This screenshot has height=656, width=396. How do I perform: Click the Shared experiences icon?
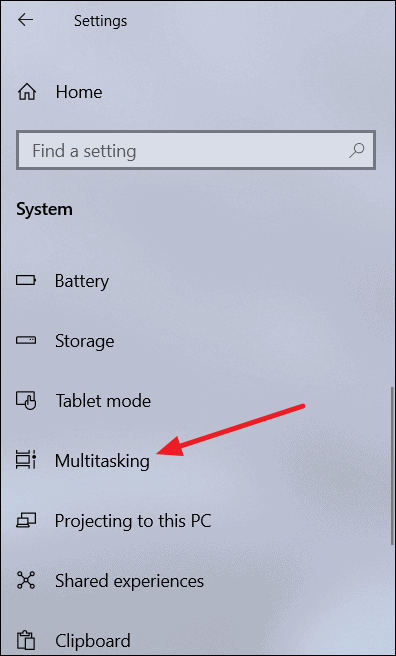(x=26, y=580)
